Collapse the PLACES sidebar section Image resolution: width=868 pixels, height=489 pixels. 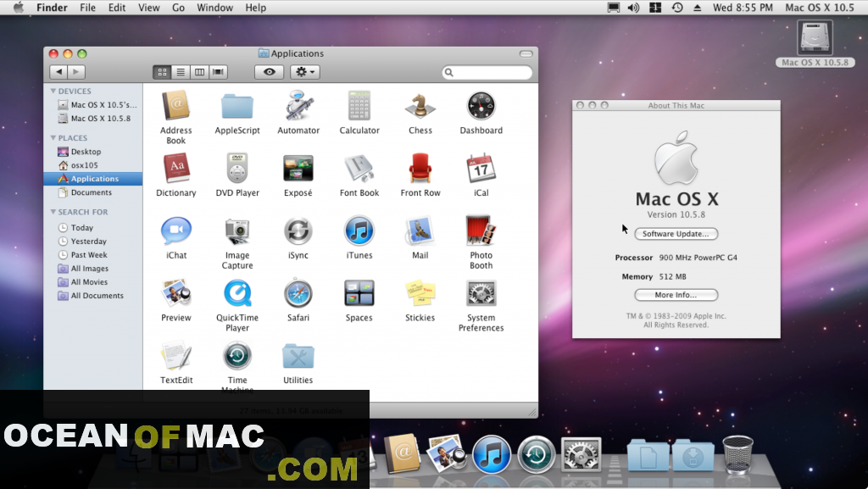click(53, 138)
